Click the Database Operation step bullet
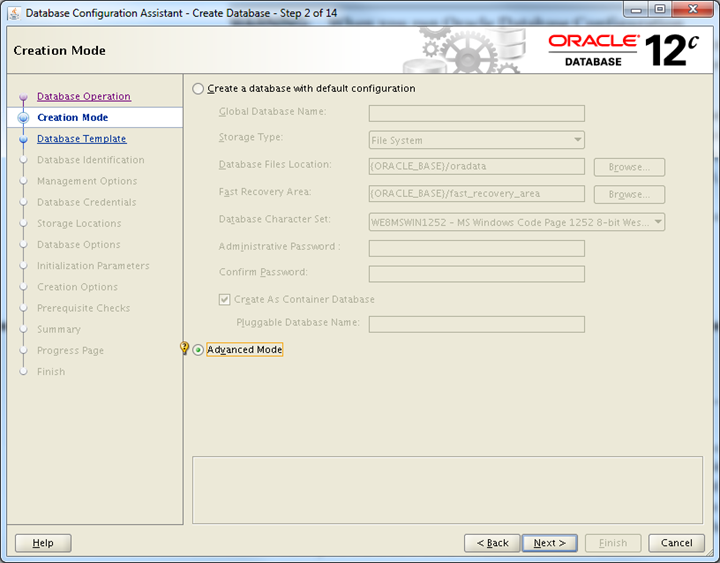720x563 pixels. 23,97
